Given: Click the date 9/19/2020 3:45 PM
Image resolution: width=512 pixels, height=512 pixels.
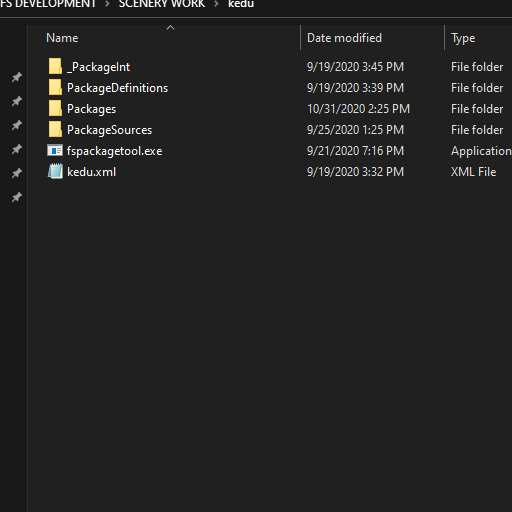Looking at the screenshot, I should coord(355,67).
